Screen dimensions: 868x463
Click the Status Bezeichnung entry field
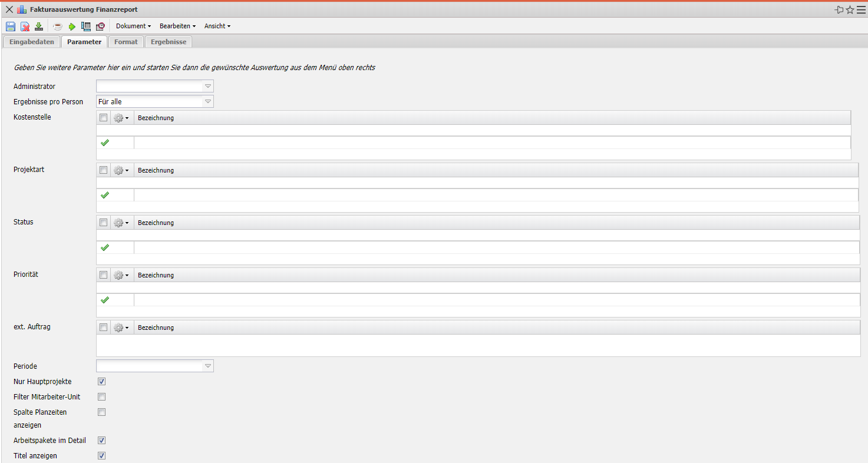pos(497,247)
